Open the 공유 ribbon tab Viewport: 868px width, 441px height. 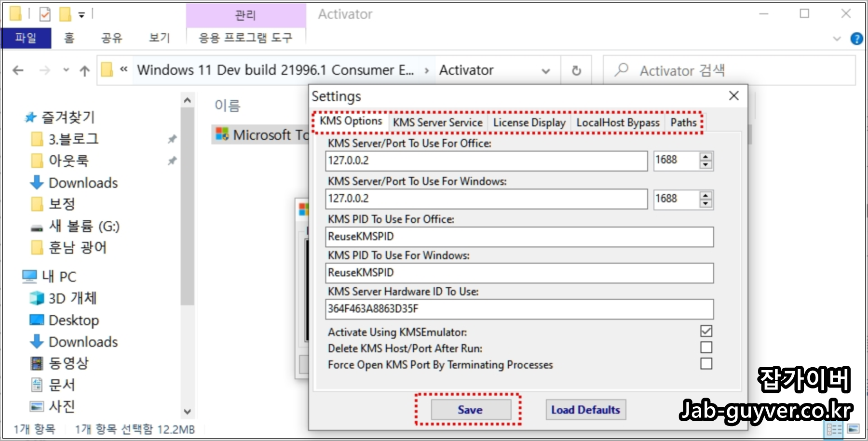click(x=112, y=38)
